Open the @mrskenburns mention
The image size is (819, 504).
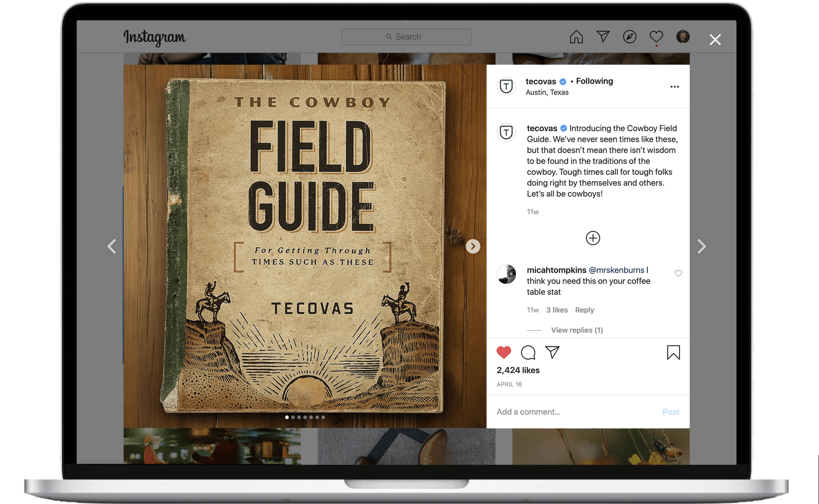tap(617, 270)
